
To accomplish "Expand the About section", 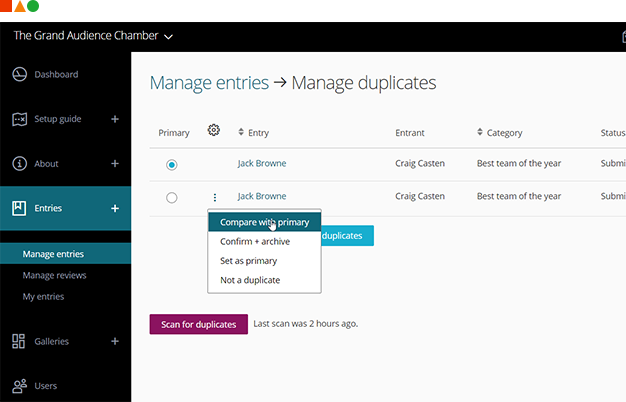I will click(x=114, y=164).
